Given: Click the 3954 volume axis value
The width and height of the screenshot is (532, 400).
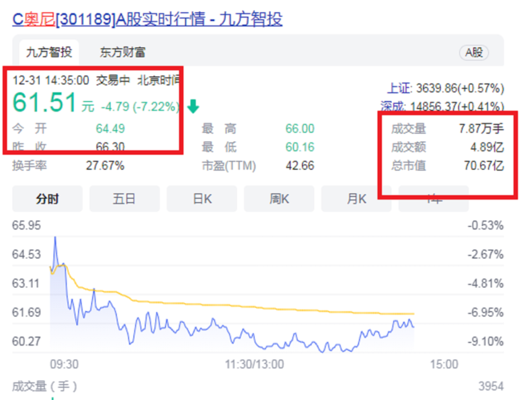Looking at the screenshot, I should (x=491, y=386).
